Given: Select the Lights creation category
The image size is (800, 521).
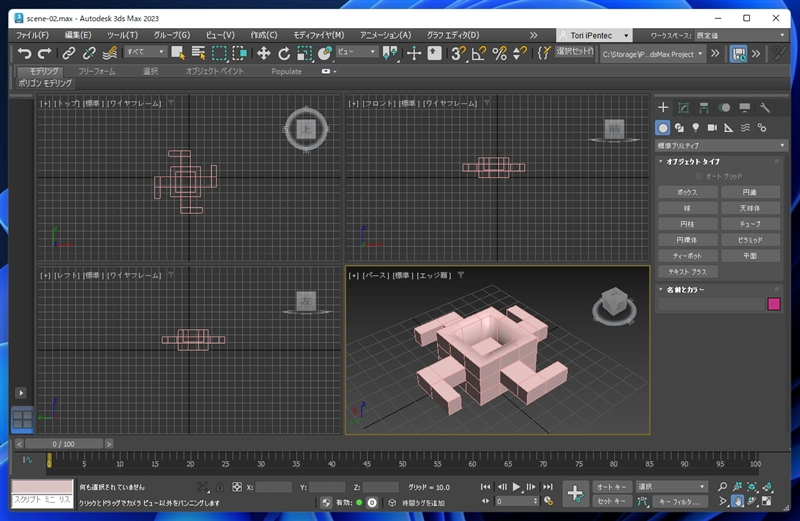Looking at the screenshot, I should coord(695,128).
